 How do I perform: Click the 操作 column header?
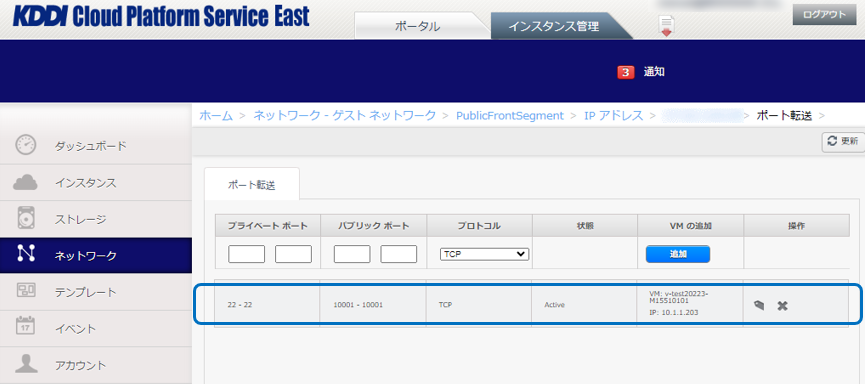pos(797,226)
